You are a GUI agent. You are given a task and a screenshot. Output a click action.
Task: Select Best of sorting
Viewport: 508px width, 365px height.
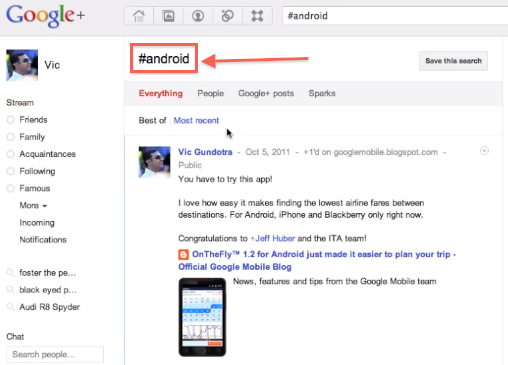click(x=152, y=120)
